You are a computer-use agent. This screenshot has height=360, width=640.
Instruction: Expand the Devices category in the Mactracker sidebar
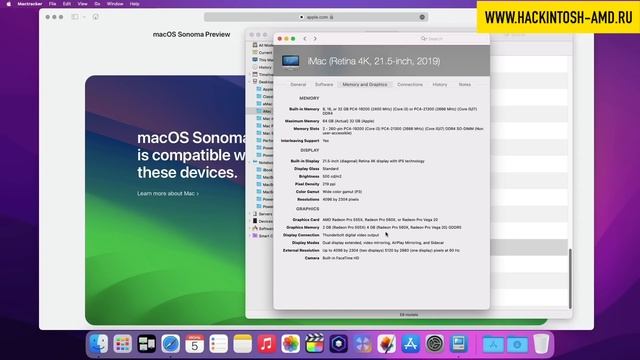(x=250, y=221)
